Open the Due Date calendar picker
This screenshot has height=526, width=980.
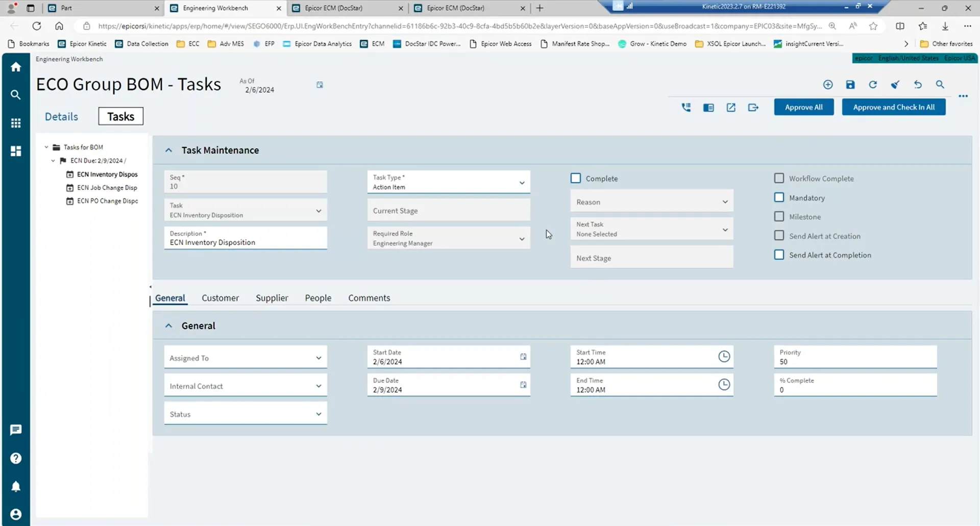click(523, 385)
